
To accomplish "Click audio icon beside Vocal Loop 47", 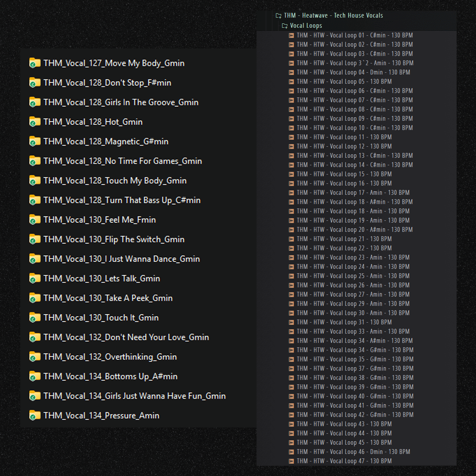I will click(291, 461).
